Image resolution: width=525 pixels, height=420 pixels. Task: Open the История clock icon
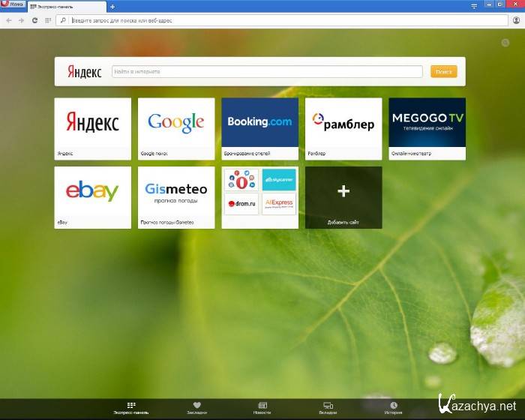[x=393, y=407]
